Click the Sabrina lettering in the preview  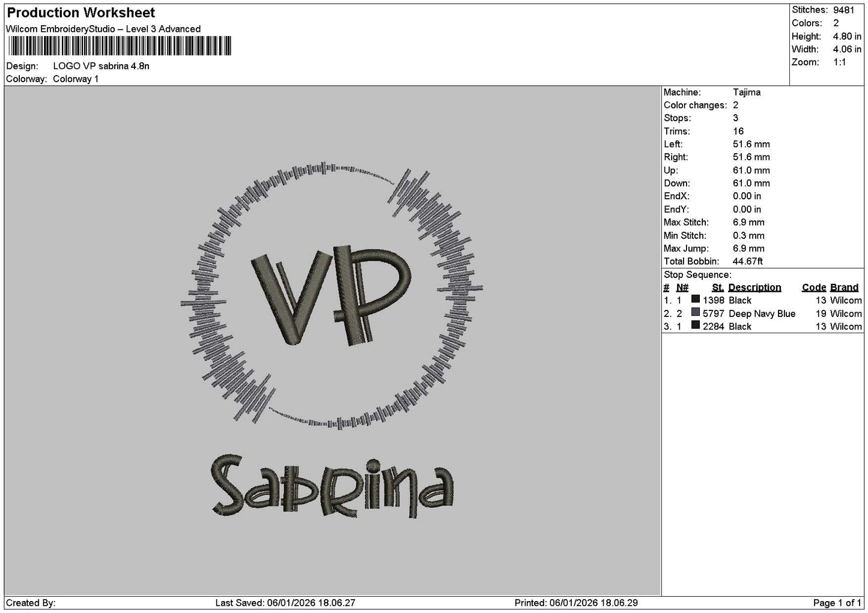333,488
